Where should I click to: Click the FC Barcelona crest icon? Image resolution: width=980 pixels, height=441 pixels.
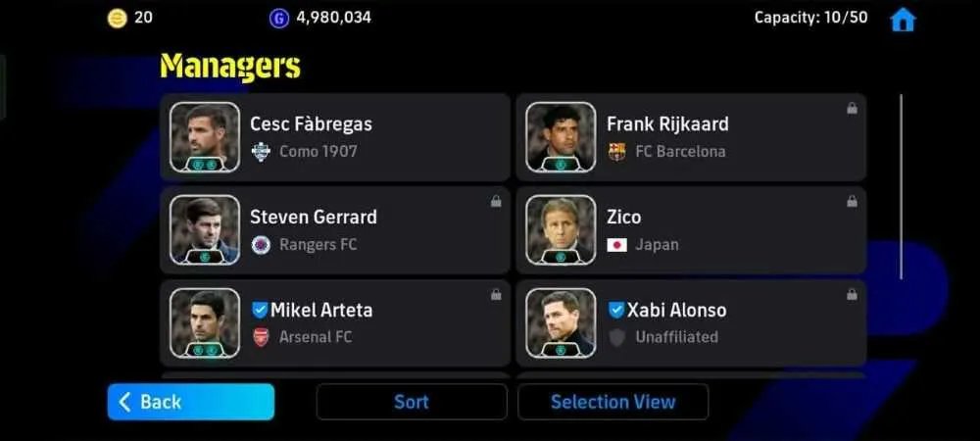tap(616, 152)
